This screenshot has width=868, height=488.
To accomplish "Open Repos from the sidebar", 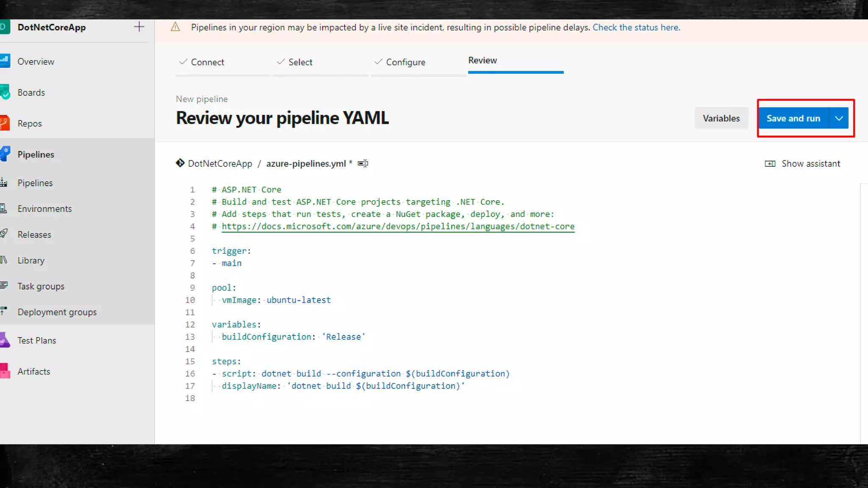I will 30,123.
